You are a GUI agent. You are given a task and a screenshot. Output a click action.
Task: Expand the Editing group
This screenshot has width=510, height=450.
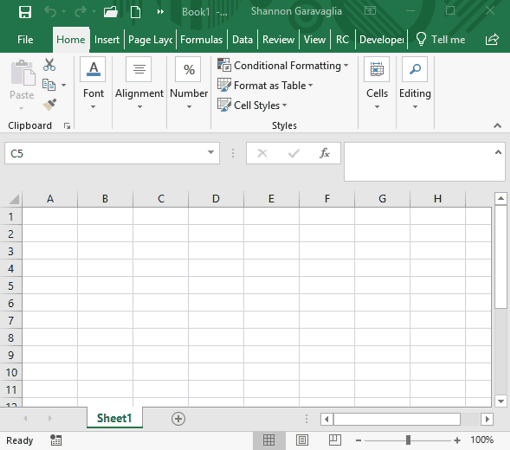[x=415, y=83]
